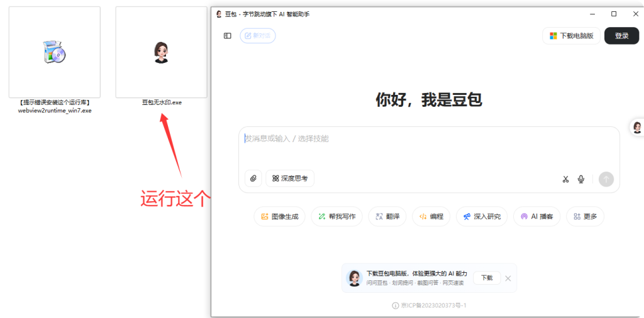Click the 京ICP备2023020373号-1 link
The width and height of the screenshot is (644, 318).
coord(434,305)
